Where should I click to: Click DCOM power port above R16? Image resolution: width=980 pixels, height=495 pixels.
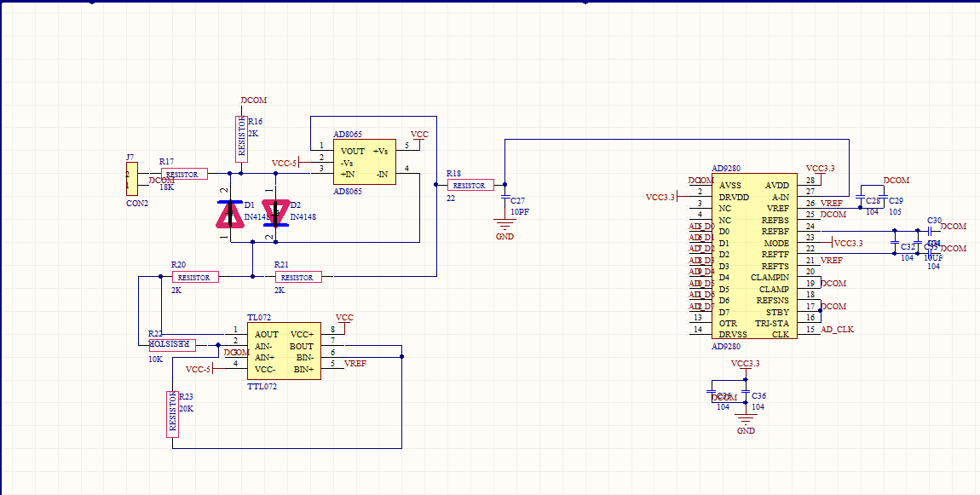(254, 101)
